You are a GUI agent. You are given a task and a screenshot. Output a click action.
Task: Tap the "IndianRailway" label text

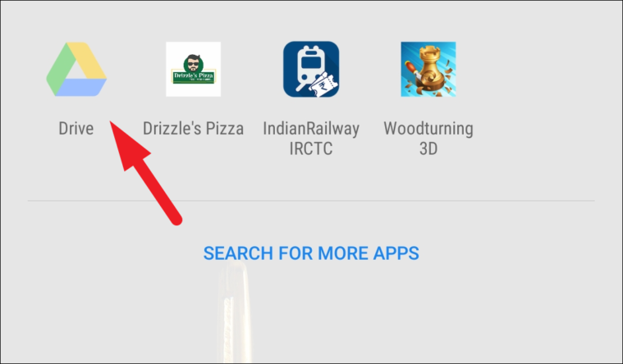(x=311, y=129)
